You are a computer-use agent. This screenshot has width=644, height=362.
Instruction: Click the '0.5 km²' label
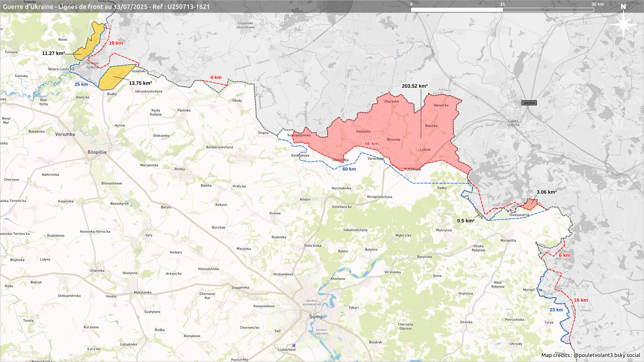coord(466,221)
